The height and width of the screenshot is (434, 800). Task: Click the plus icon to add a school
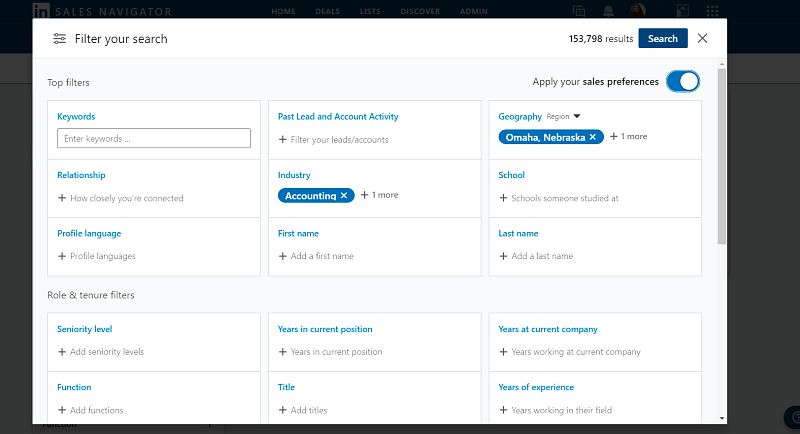[x=503, y=198]
